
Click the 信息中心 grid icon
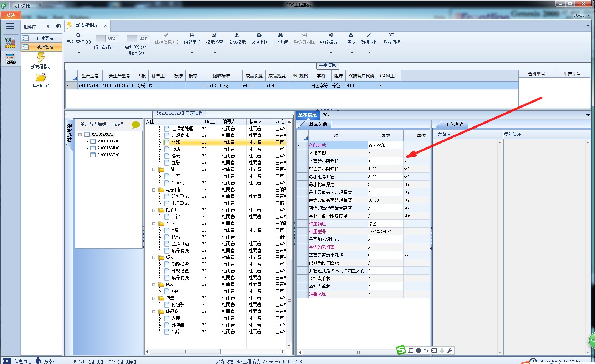[x=7, y=361]
